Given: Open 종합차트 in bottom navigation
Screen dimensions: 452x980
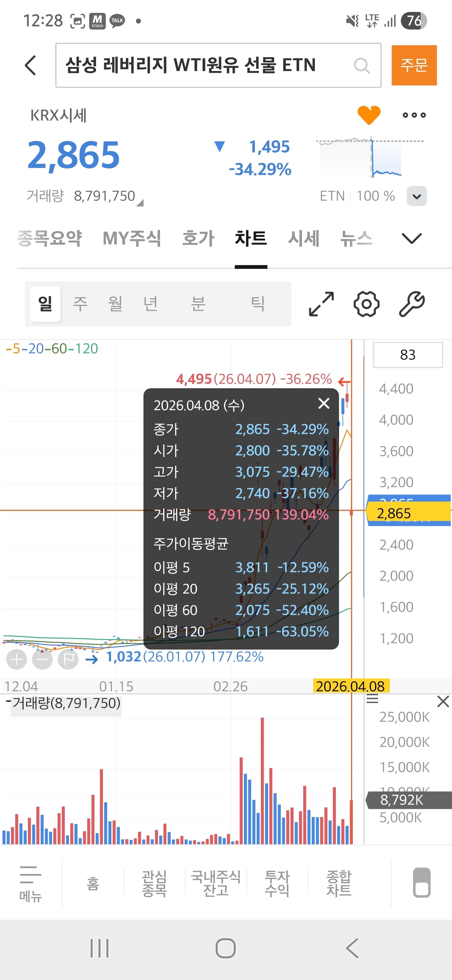Looking at the screenshot, I should click(339, 884).
